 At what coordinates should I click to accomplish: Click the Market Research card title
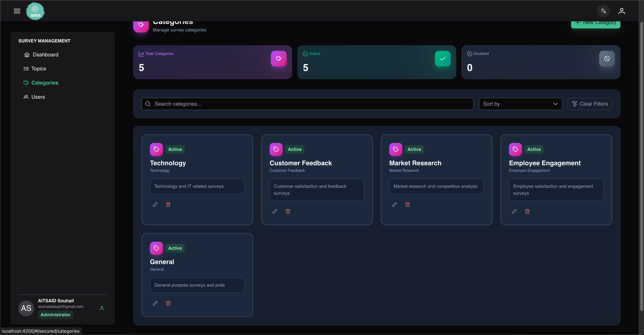[415, 163]
